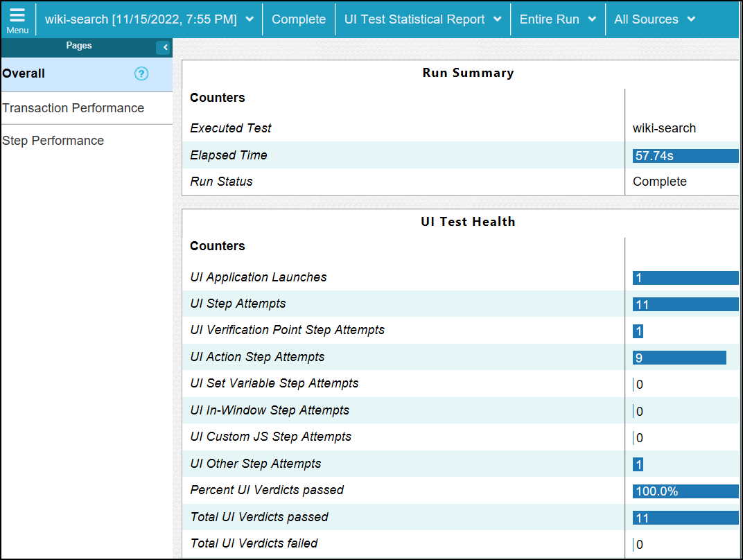Image resolution: width=743 pixels, height=560 pixels.
Task: Open the hamburger Menu icon
Action: tap(17, 19)
